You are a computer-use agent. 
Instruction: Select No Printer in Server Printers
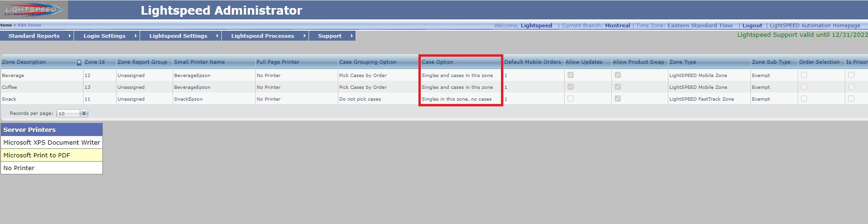51,168
